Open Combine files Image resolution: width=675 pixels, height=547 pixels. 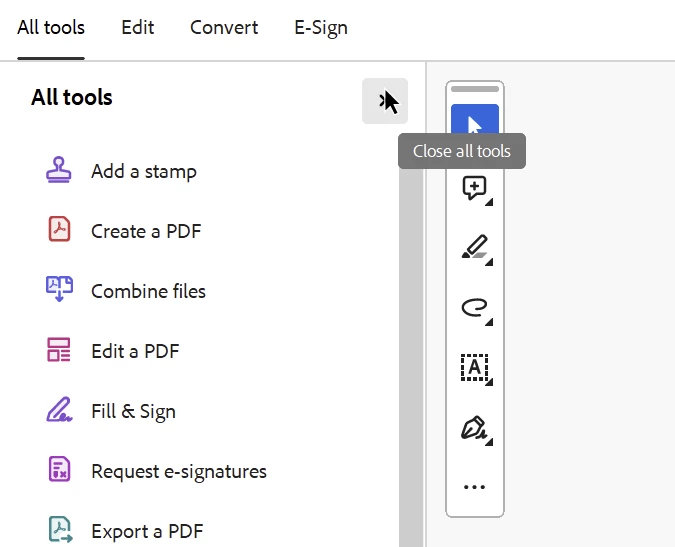148,291
